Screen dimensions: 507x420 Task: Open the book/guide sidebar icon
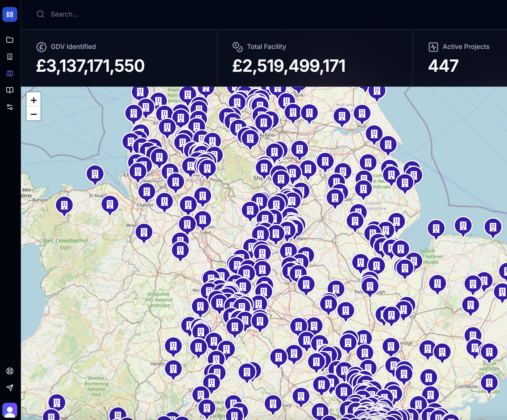tap(10, 90)
